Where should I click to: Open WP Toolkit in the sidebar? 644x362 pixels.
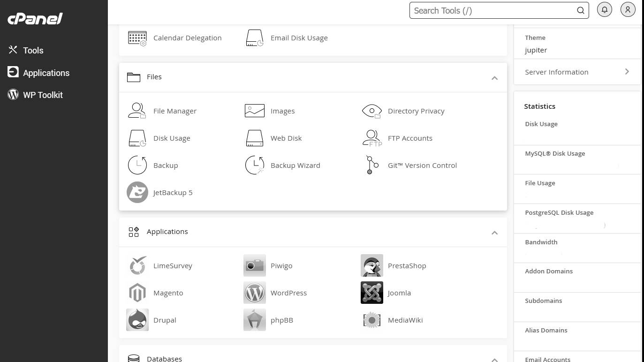35,95
